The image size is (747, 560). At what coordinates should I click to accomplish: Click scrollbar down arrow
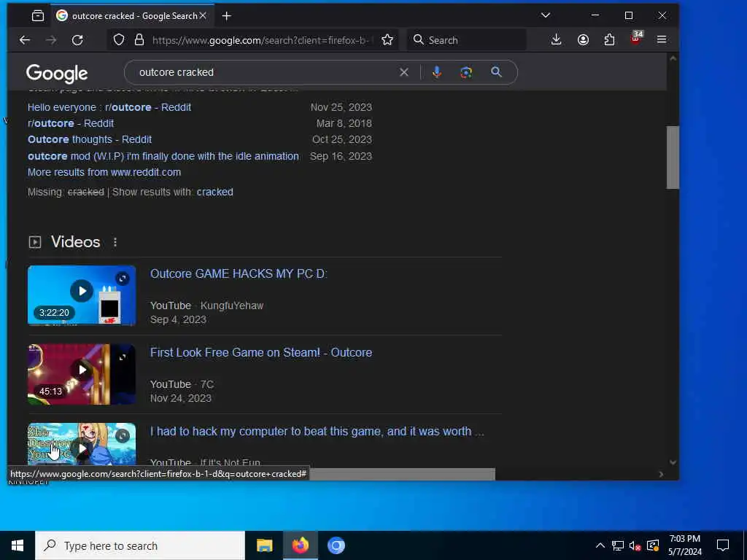click(673, 462)
